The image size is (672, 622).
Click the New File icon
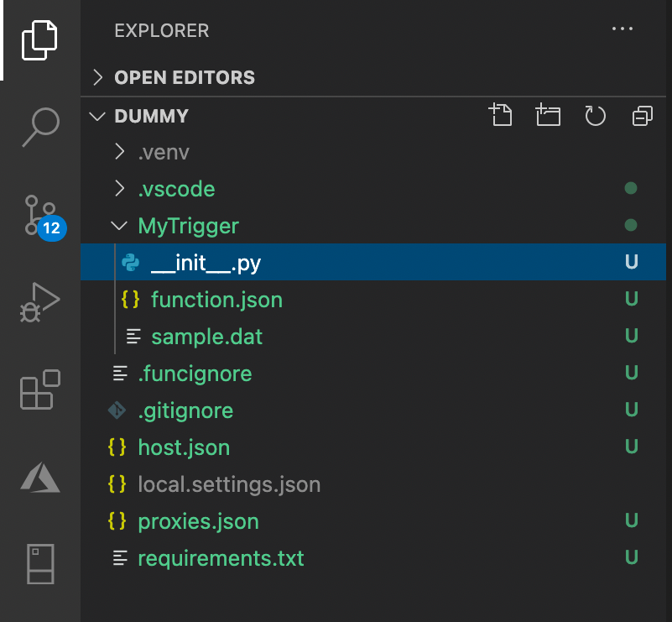click(x=501, y=115)
